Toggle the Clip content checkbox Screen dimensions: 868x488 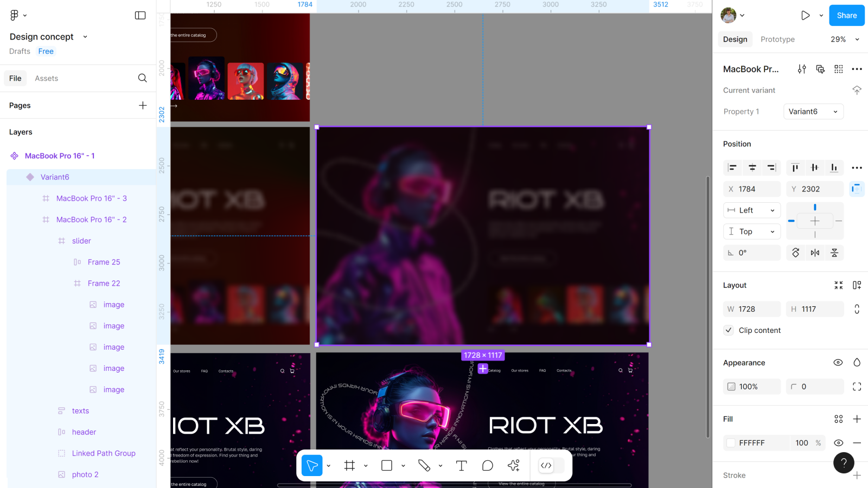pos(729,330)
